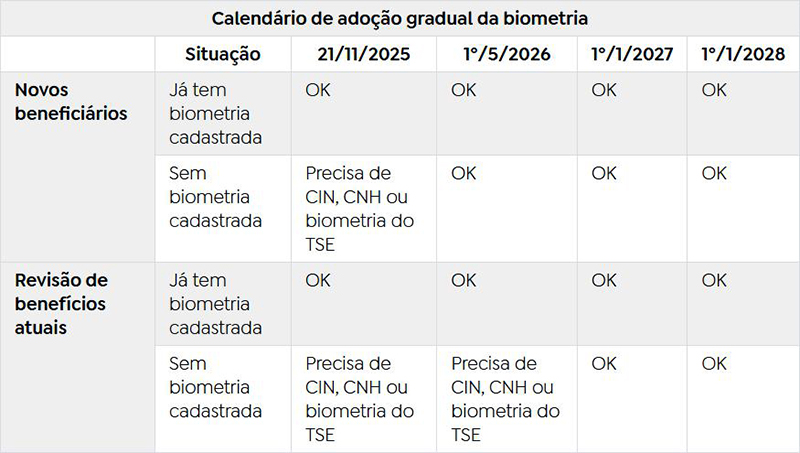Click OK under 1º/1/2027 for Revisão sem biometria
The height and width of the screenshot is (453, 800).
604,364
